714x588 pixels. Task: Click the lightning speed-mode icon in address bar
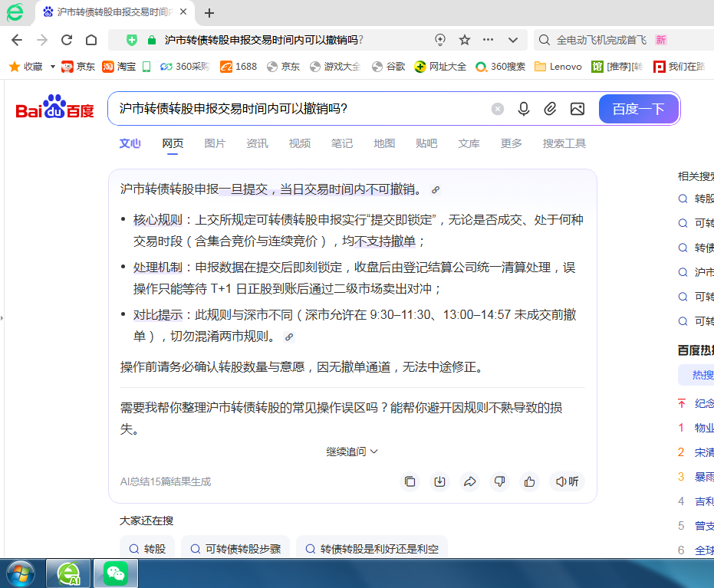tap(440, 40)
